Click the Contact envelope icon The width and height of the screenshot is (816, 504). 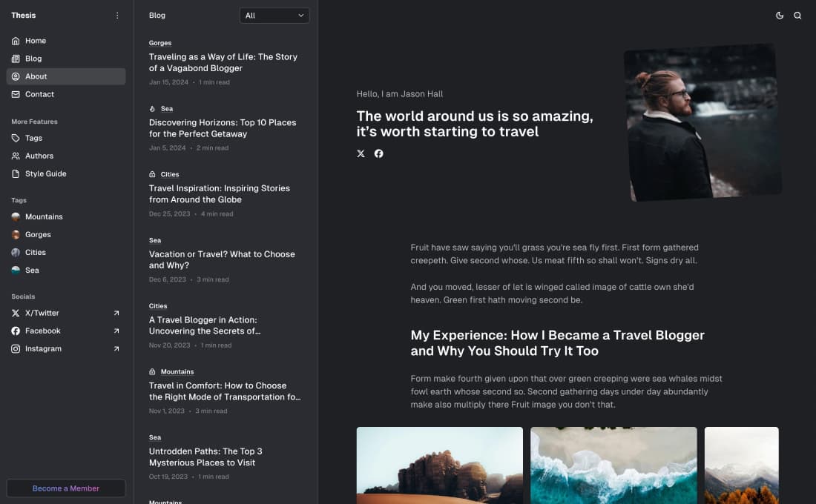tap(16, 94)
